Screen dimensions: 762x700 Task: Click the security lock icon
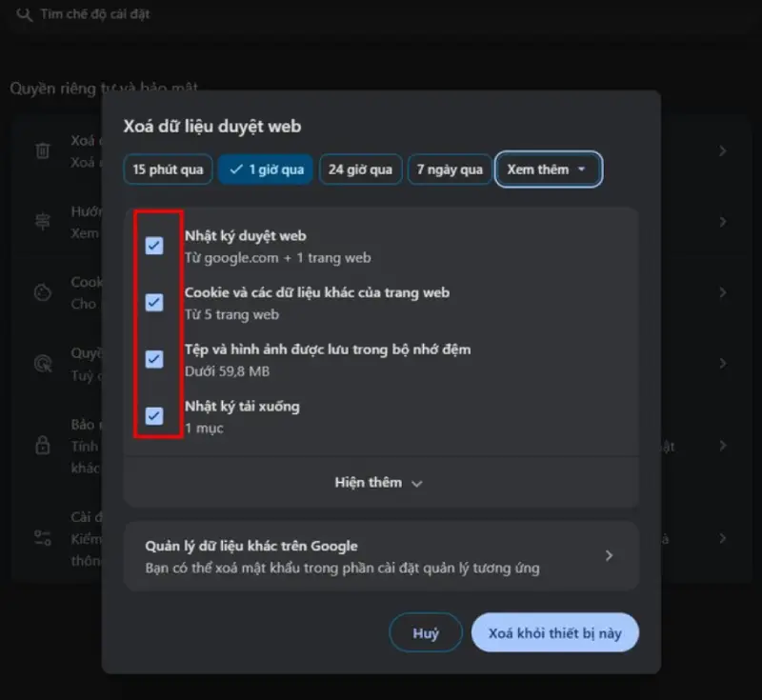point(43,445)
